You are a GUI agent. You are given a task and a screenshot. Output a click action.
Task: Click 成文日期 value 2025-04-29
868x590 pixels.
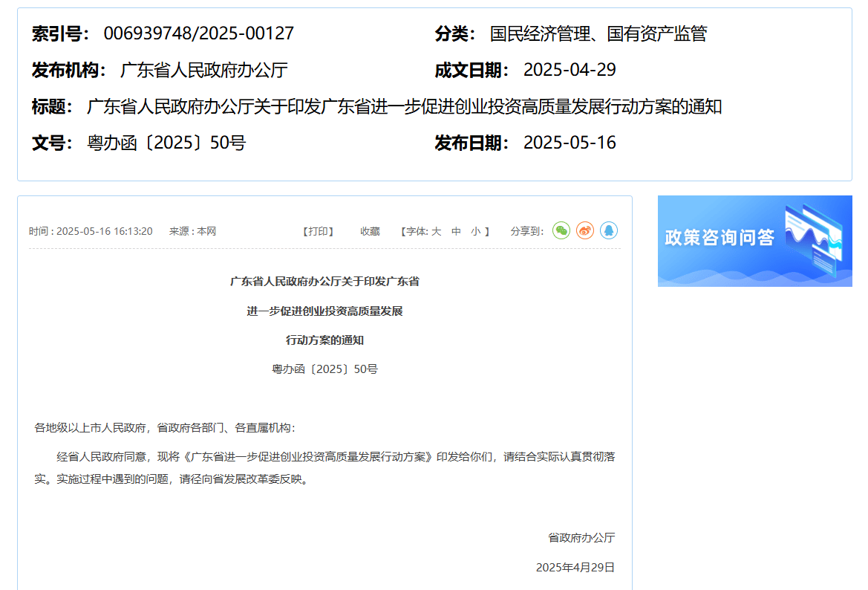click(570, 70)
